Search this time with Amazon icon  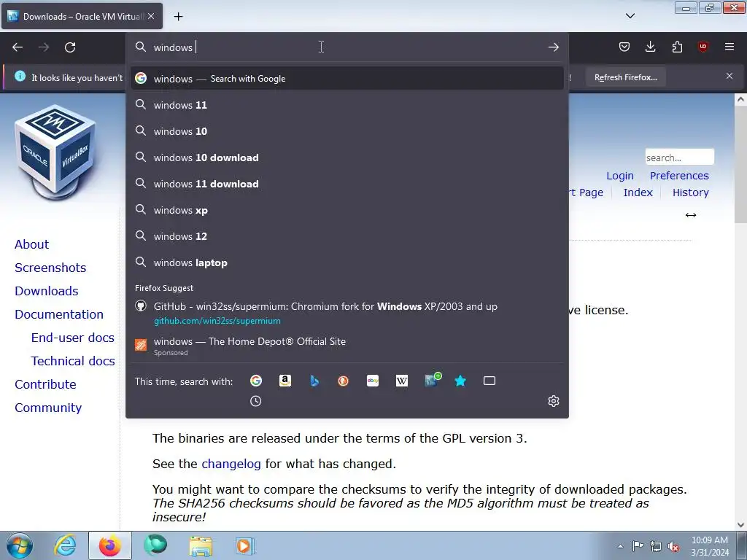pos(285,381)
